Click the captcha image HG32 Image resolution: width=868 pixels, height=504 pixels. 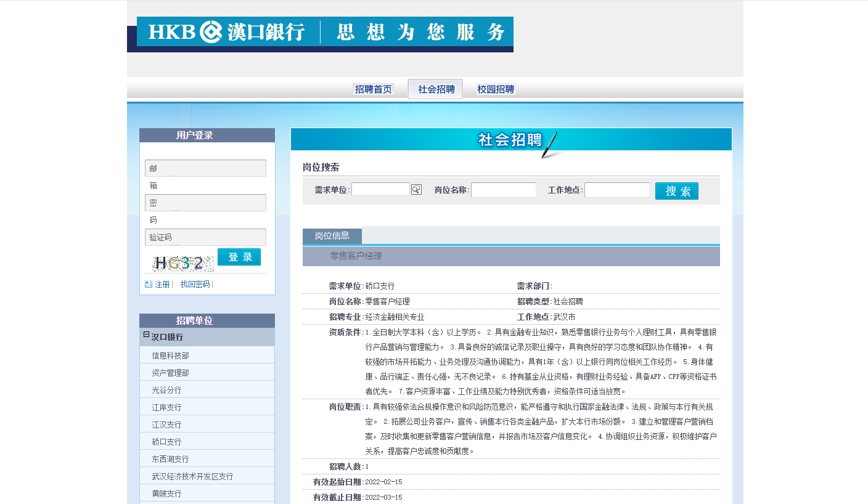coord(182,263)
